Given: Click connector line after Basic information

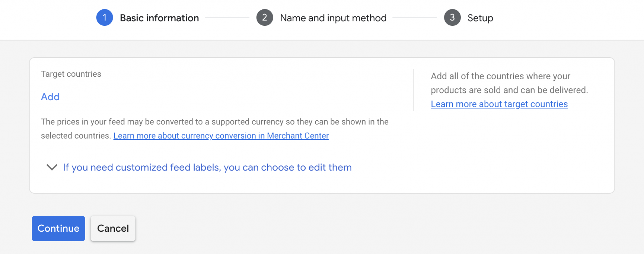Looking at the screenshot, I should 227,18.
